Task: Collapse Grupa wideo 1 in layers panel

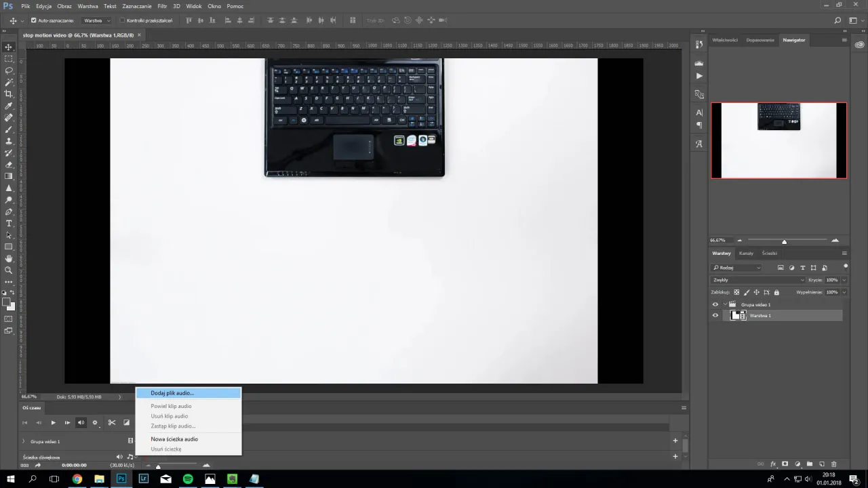Action: [x=725, y=304]
